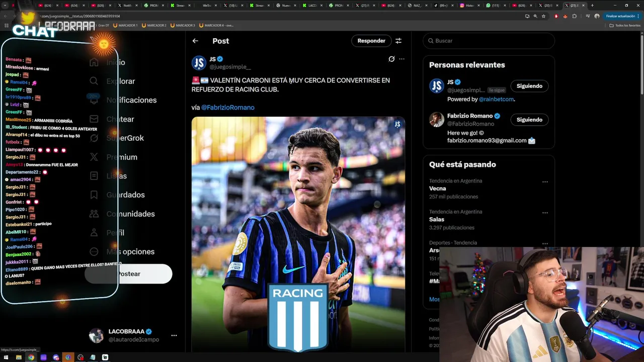Open the Grok icon on JS post
The height and width of the screenshot is (362, 644).
[x=391, y=59]
